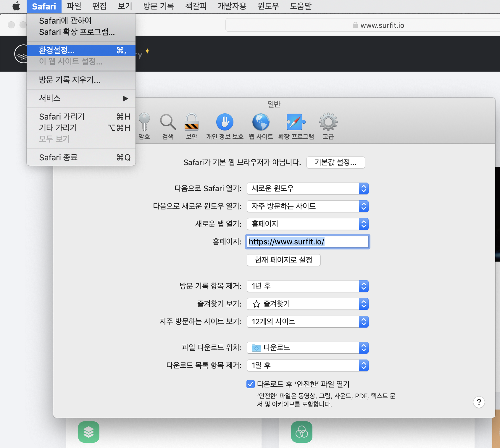Open the 도움말 menu in the menu bar
500x448 pixels.
(301, 6)
